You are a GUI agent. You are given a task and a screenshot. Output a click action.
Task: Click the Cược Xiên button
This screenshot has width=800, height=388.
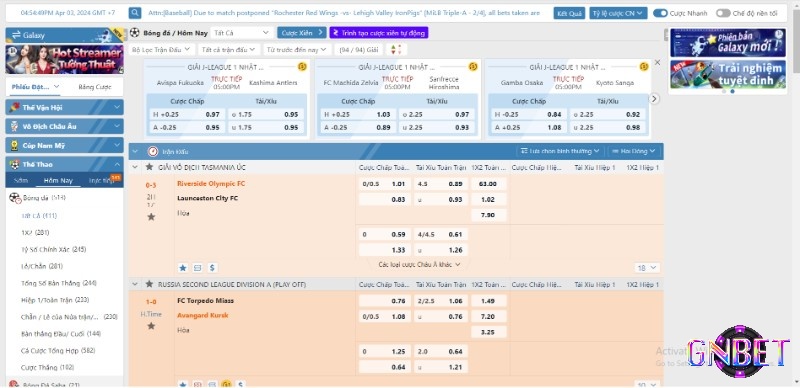[302, 33]
